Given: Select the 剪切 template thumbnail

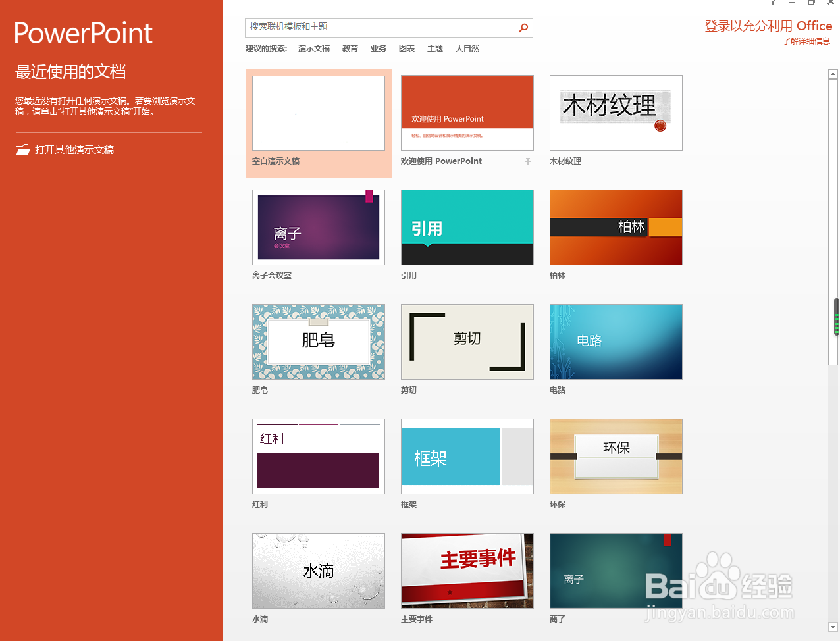Looking at the screenshot, I should pyautogui.click(x=467, y=342).
